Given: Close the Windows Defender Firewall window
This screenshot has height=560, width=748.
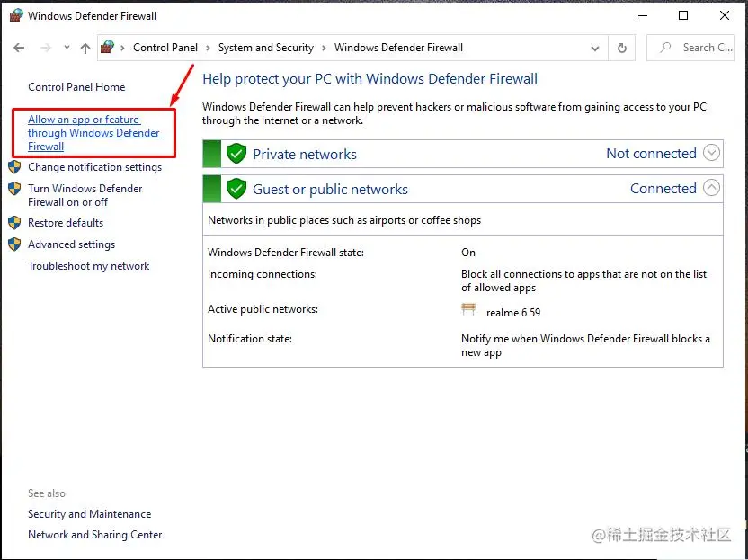Looking at the screenshot, I should [724, 15].
